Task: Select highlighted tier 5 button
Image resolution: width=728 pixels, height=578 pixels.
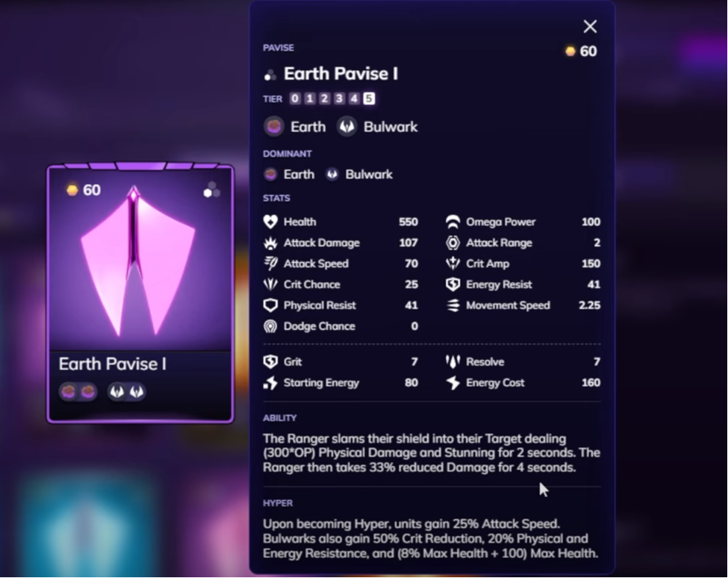Action: tap(369, 99)
